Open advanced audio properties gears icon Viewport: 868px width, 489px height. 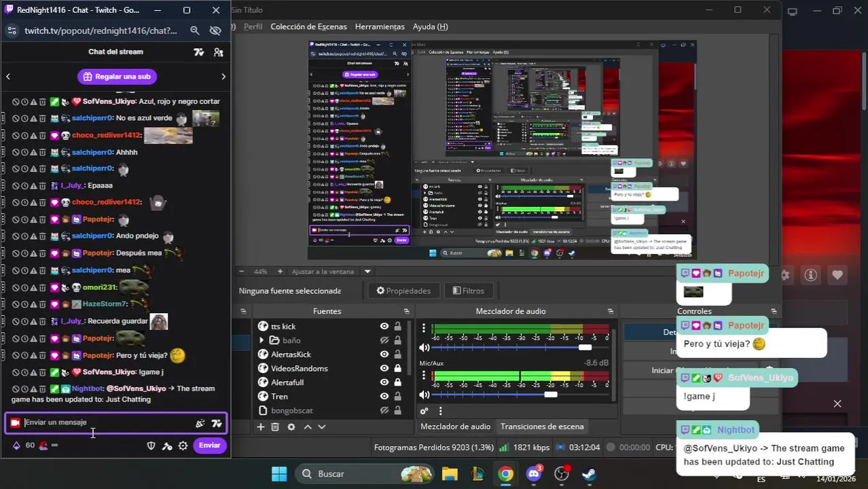coord(424,411)
